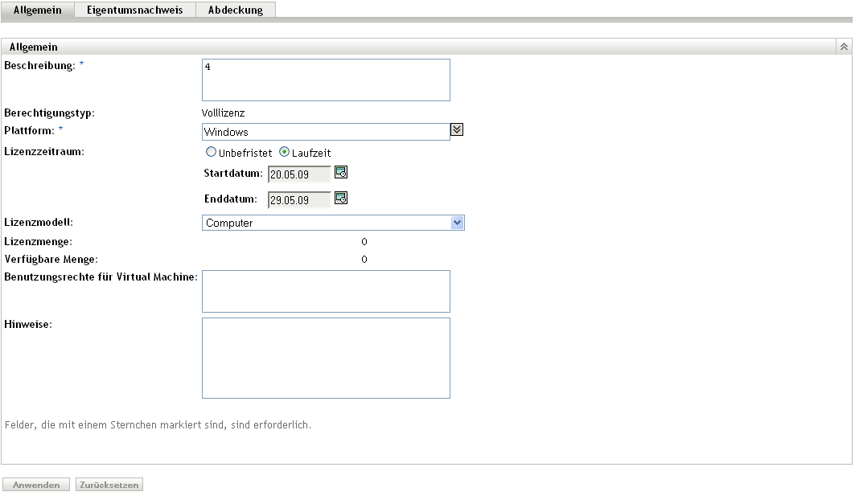This screenshot has width=855, height=504.
Task: Switch to the Allgemein tab
Action: pyautogui.click(x=38, y=10)
